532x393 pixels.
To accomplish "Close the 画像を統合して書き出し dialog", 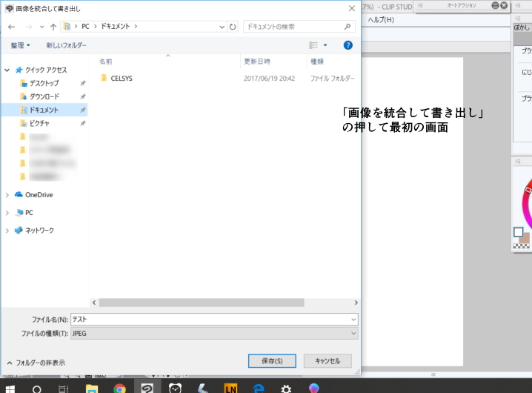I will point(352,8).
